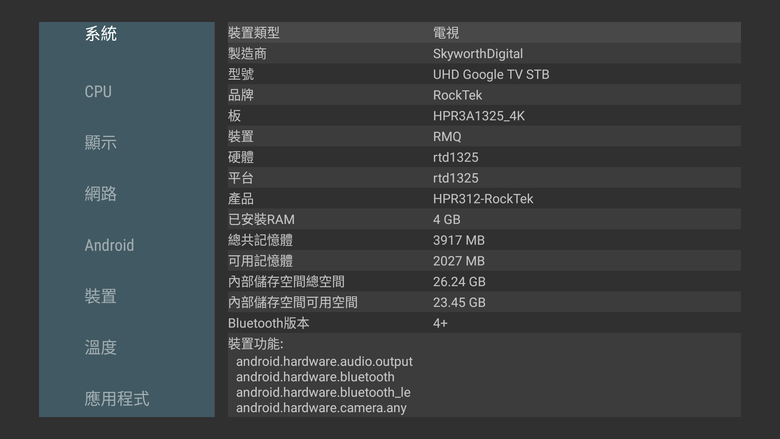
Task: Click the 品牌 label
Action: click(x=241, y=95)
